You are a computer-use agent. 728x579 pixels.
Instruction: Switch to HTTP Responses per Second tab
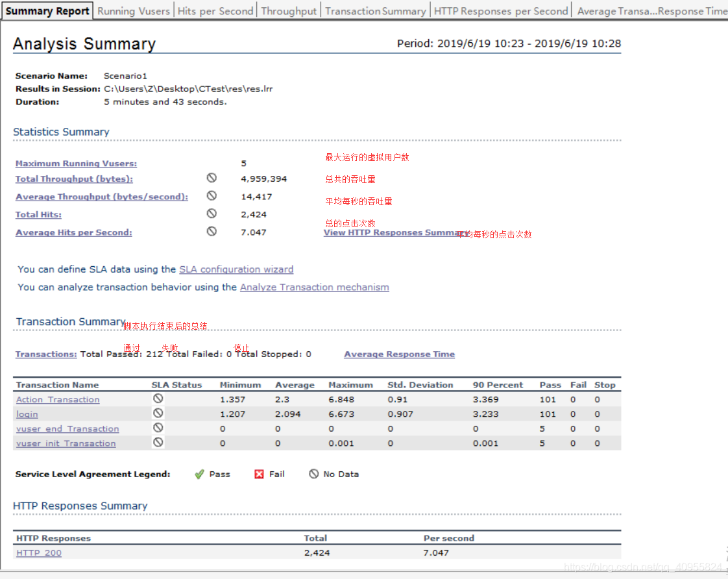coord(500,11)
